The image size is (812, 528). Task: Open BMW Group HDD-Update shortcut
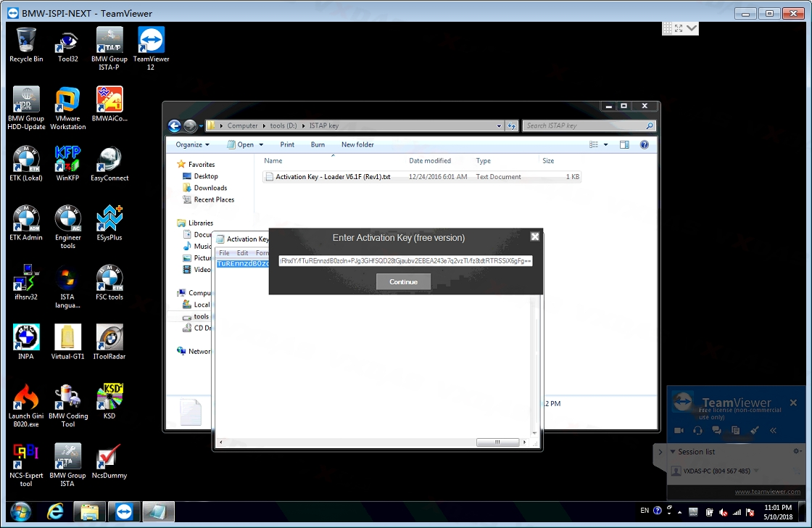(26, 108)
